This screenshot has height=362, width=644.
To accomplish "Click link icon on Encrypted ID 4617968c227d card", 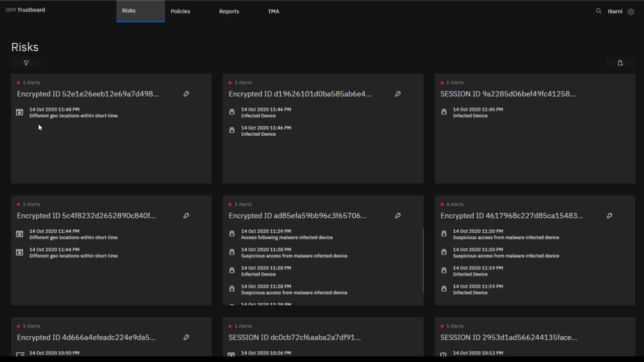I will pos(609,216).
